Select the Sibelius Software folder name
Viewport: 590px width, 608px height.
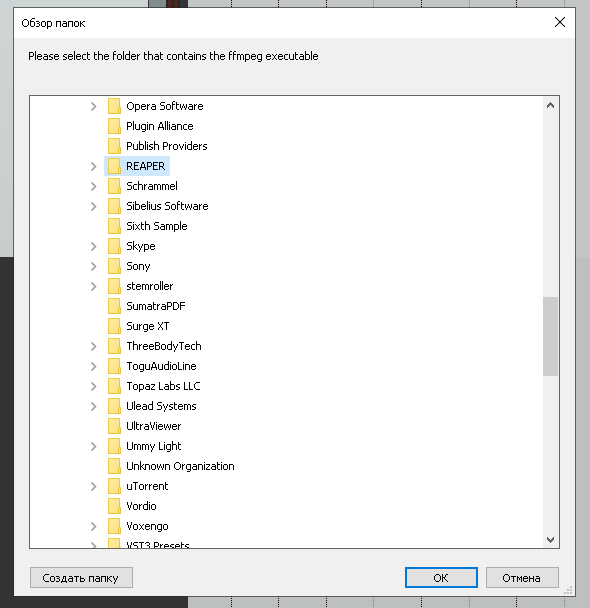click(167, 206)
